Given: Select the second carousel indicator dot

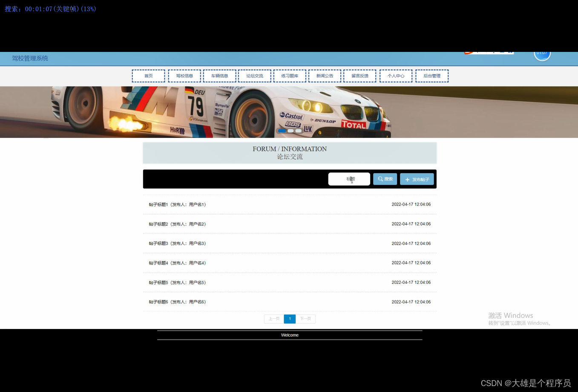Looking at the screenshot, I should pyautogui.click(x=290, y=131).
